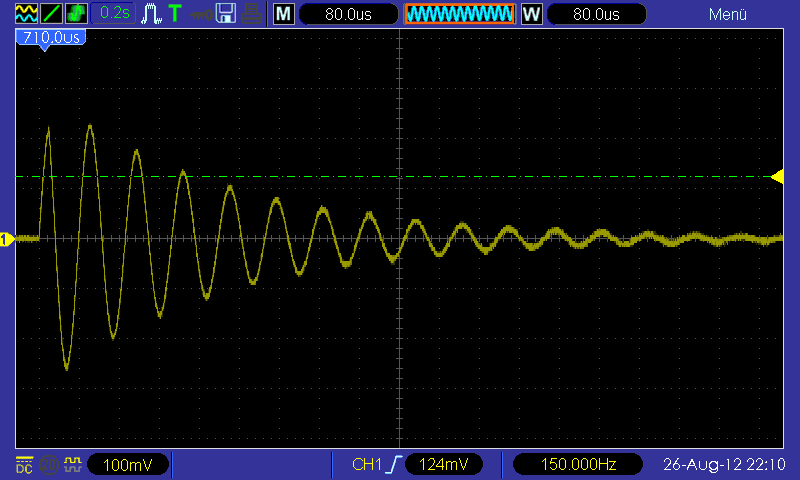Screen dimensions: 800x480
Task: Select the CH1 trigger source label
Action: (366, 465)
